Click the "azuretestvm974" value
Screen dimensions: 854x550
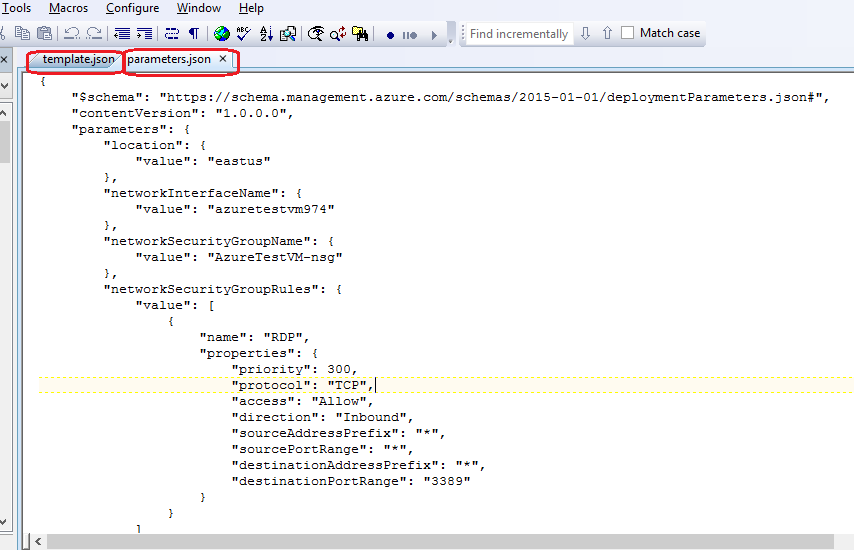[x=271, y=209]
